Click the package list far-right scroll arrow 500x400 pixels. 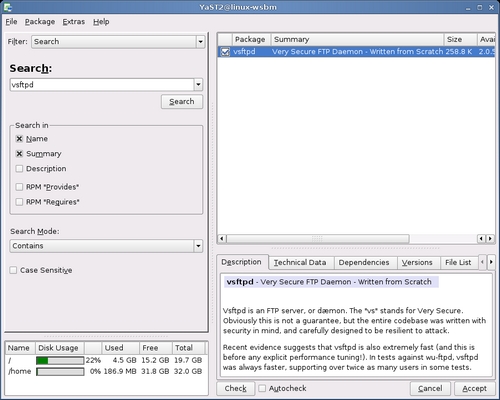490,239
